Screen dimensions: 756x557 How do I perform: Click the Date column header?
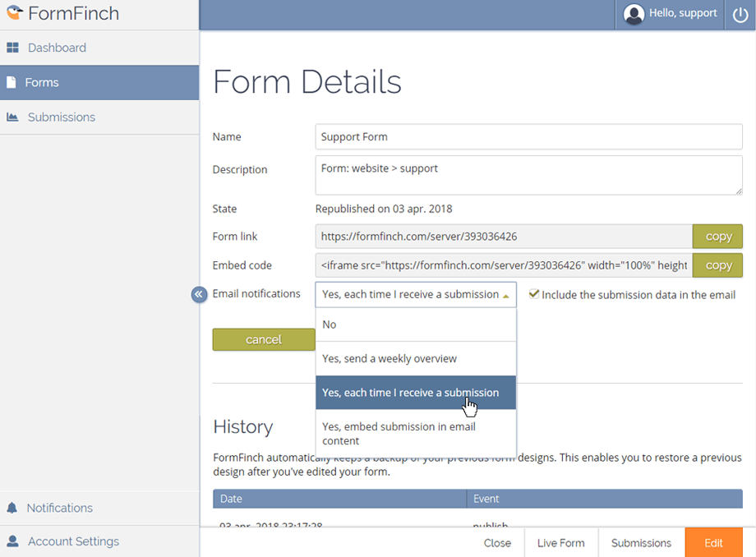tap(339, 499)
